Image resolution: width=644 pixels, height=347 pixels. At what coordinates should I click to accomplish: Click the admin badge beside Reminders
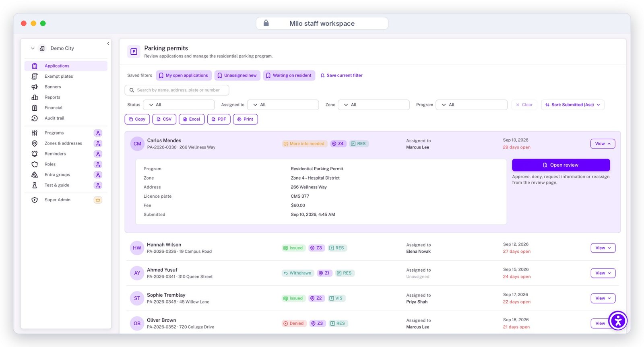[98, 154]
